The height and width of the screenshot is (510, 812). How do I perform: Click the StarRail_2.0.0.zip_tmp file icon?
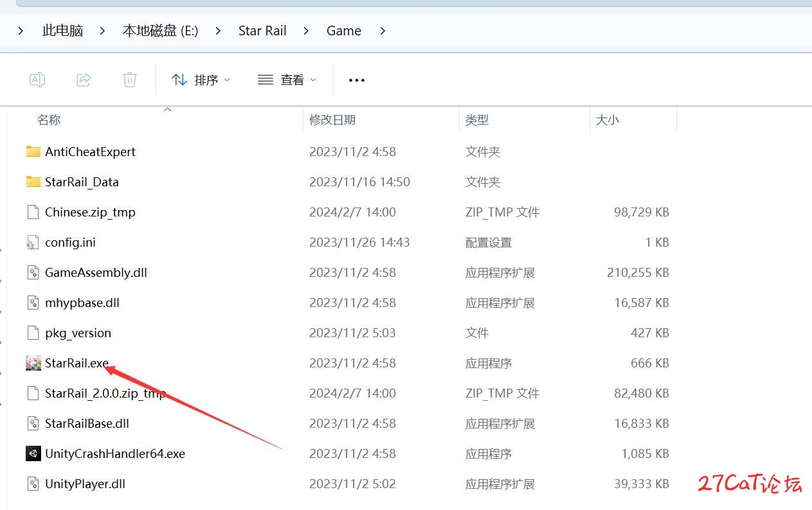(x=33, y=393)
